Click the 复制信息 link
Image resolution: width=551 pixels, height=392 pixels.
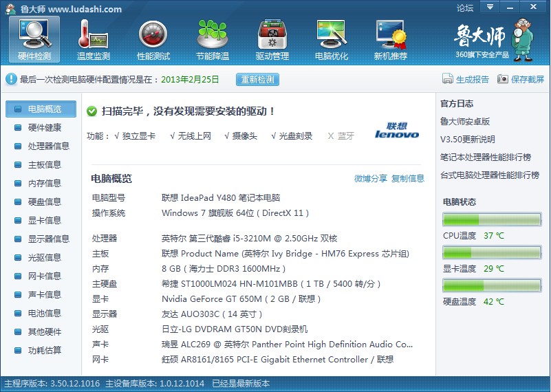[x=408, y=178]
